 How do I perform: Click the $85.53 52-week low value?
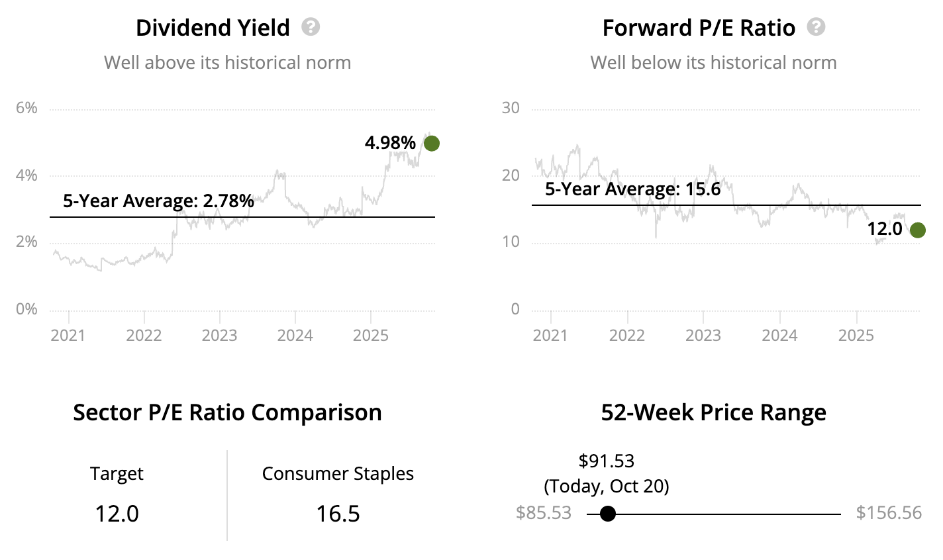click(543, 513)
